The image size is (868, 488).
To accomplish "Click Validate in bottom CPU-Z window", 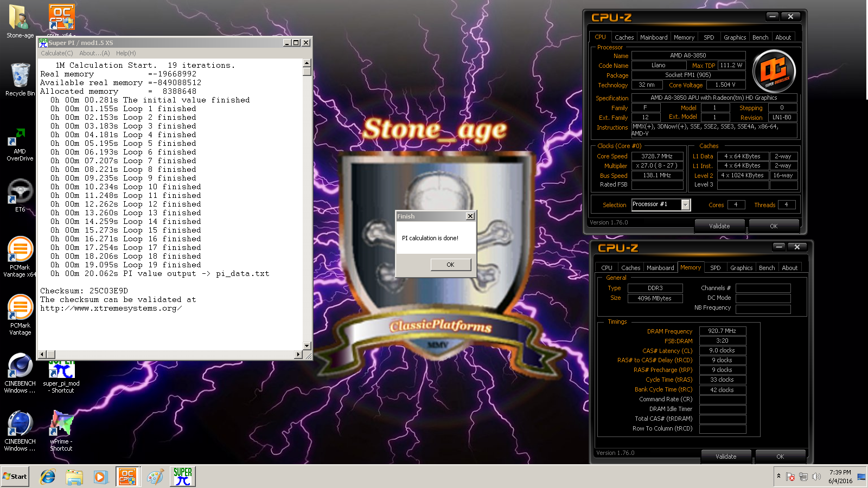I will (726, 457).
